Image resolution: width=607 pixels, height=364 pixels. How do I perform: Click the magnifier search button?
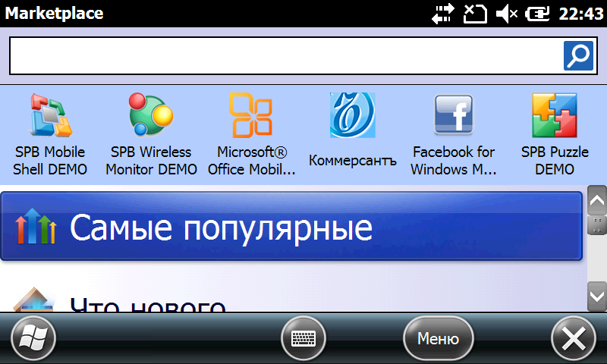[x=578, y=55]
